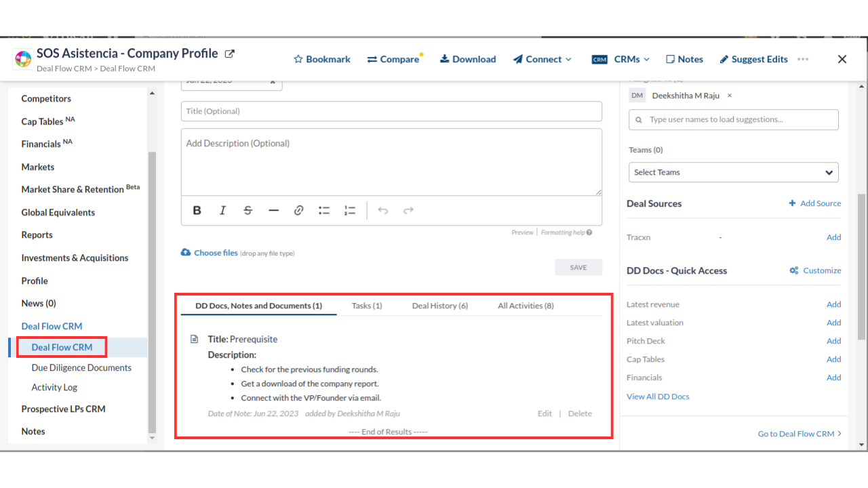Bookmark this company profile

click(321, 60)
